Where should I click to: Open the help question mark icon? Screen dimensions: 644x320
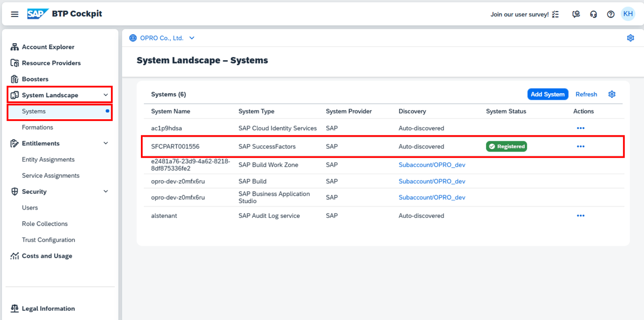pos(611,14)
